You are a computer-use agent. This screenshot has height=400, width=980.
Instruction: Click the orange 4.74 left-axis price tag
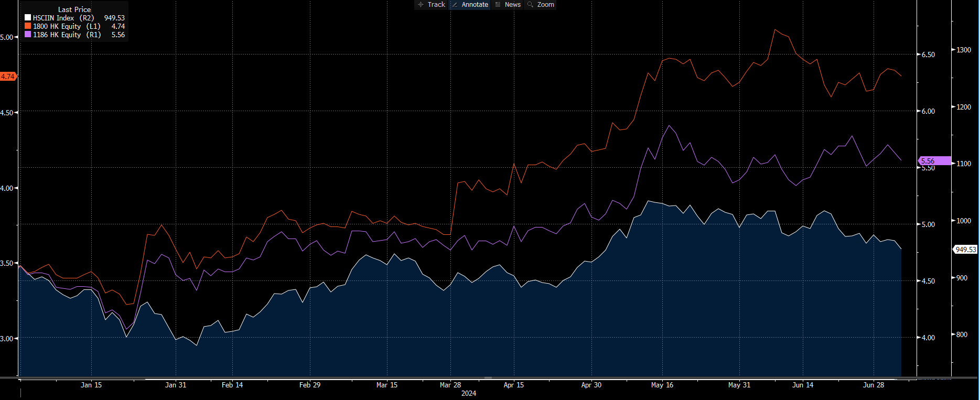(8, 77)
